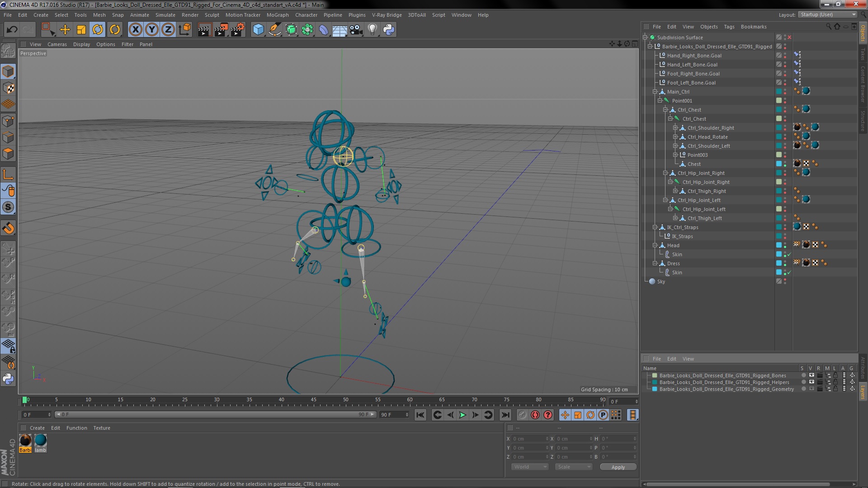Toggle Autokeying button
Screen dimensions: 868x488
[x=535, y=415]
